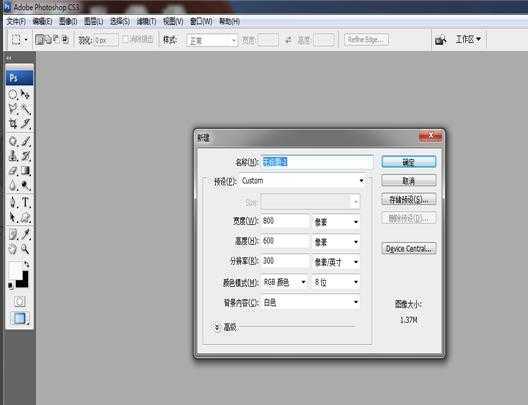Image resolution: width=528 pixels, height=405 pixels.
Task: Reset to default foreground and background colors
Action: click(10, 286)
